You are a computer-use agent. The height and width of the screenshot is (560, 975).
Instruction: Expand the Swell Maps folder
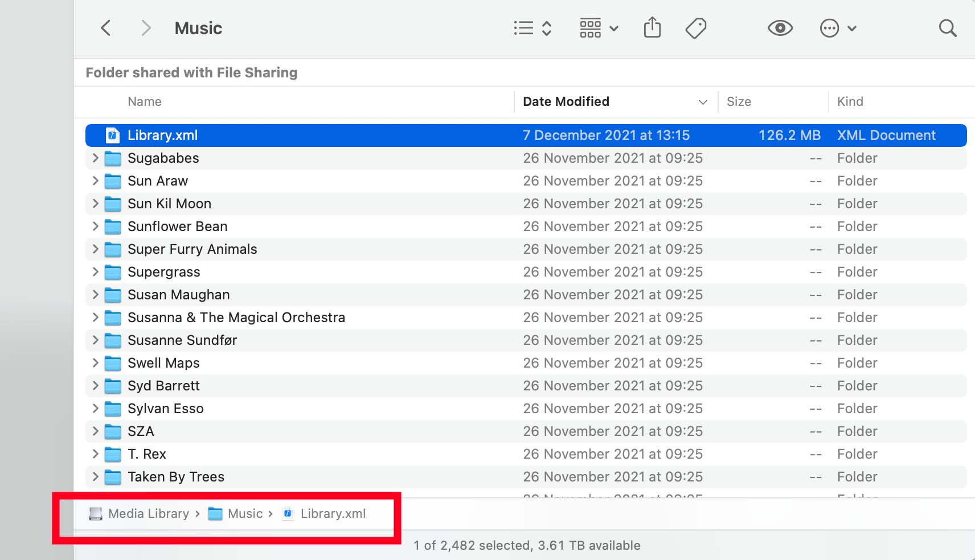click(x=95, y=363)
